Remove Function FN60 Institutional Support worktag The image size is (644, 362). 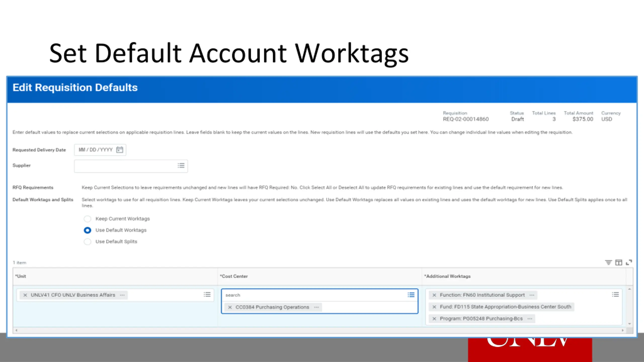434,295
